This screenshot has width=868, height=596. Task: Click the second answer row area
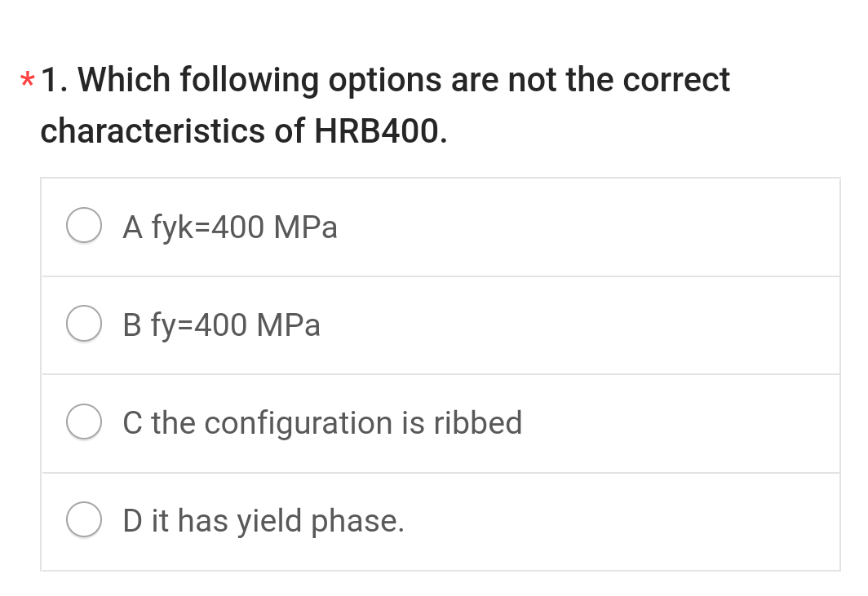click(x=441, y=324)
